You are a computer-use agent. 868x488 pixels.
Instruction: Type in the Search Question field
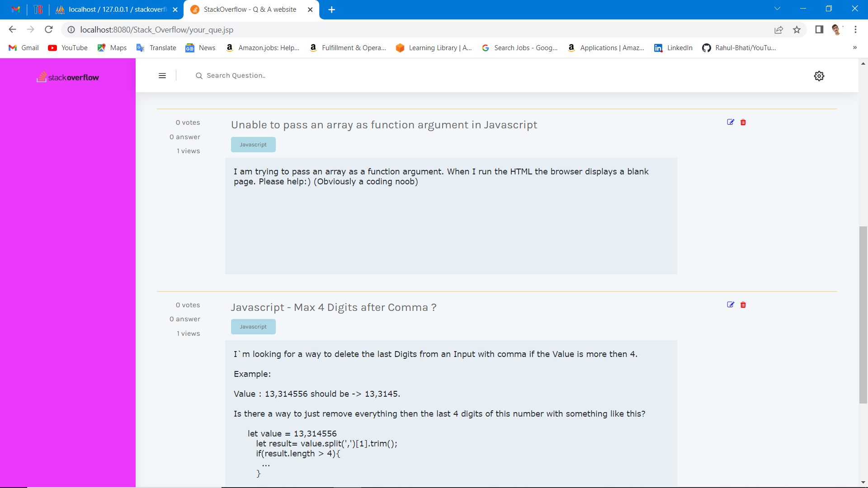271,76
